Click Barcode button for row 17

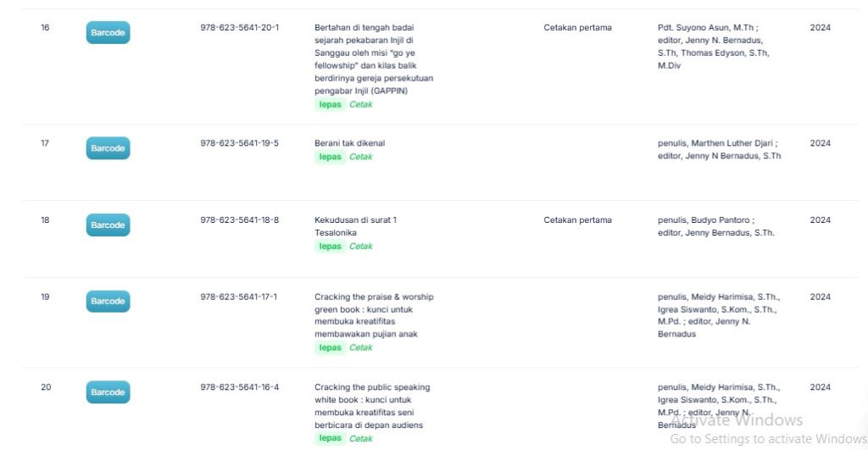(x=108, y=148)
